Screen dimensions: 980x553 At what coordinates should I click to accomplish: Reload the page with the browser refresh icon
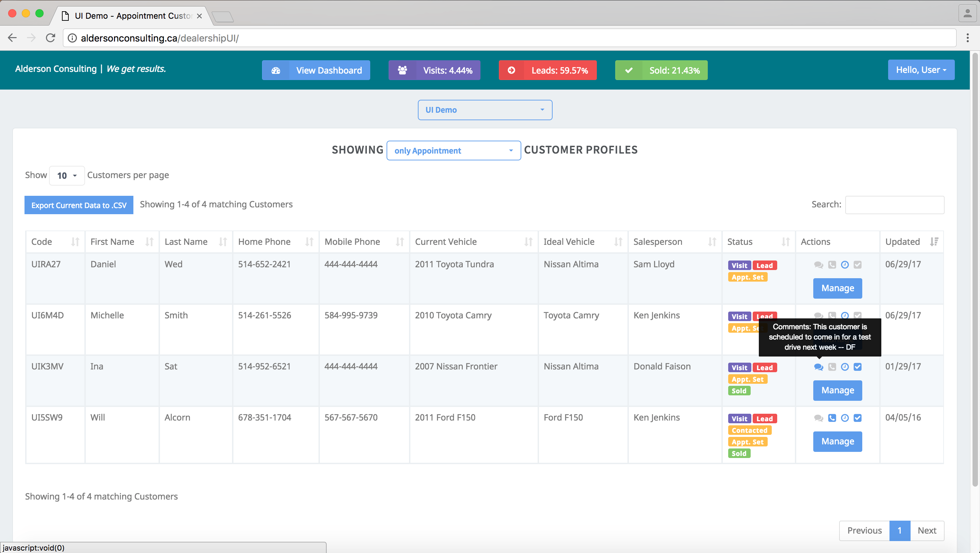(51, 38)
